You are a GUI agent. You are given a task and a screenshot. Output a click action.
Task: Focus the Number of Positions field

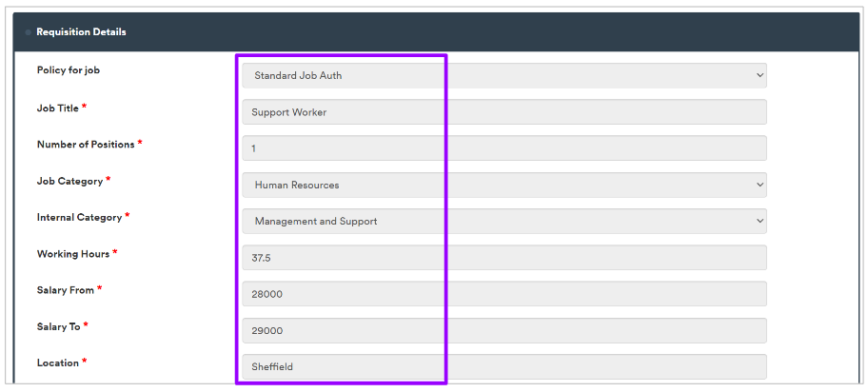click(503, 148)
